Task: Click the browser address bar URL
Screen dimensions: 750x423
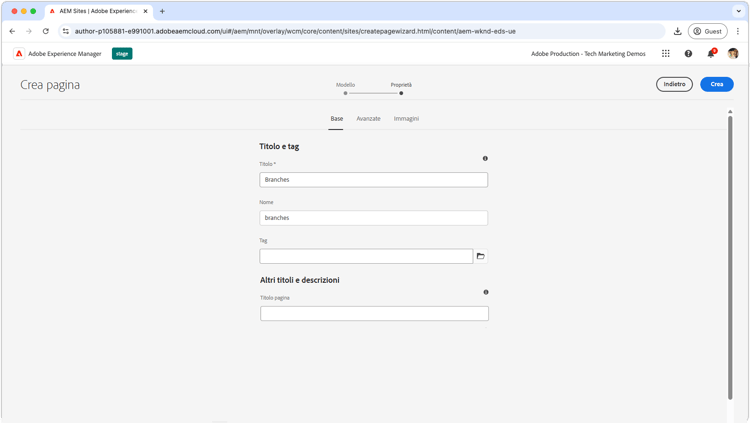Action: pos(295,31)
